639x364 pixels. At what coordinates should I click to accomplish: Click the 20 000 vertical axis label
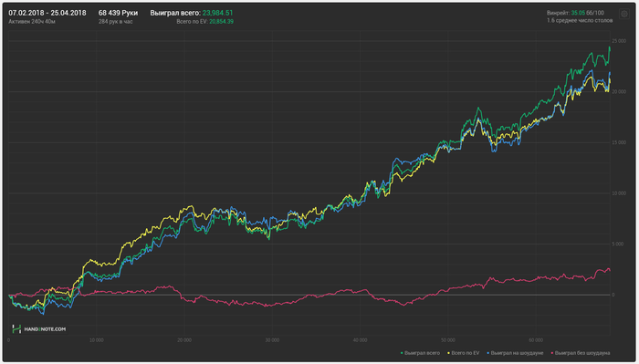coord(619,92)
